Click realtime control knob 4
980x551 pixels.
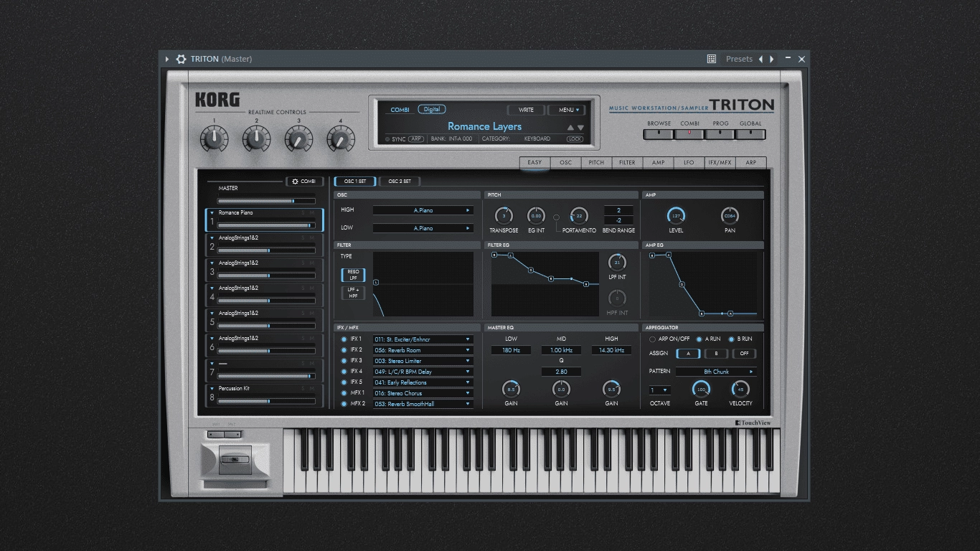[x=341, y=138]
